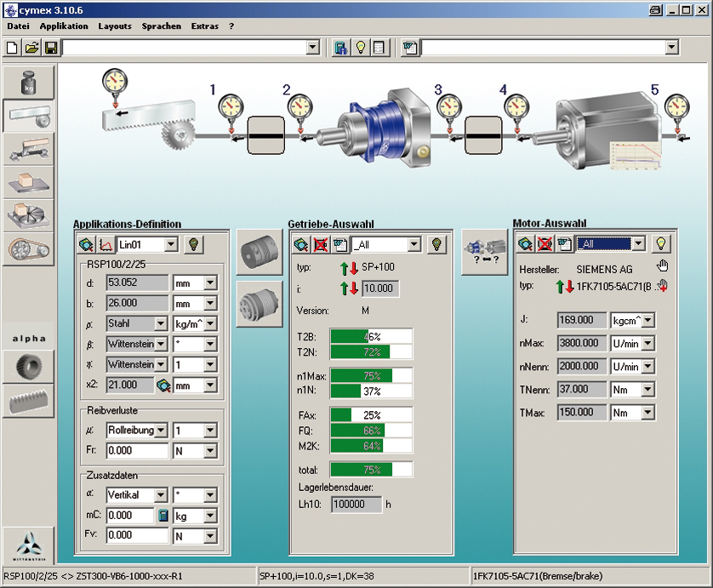Select the spindle drive application icon in the sidebar

click(x=29, y=149)
